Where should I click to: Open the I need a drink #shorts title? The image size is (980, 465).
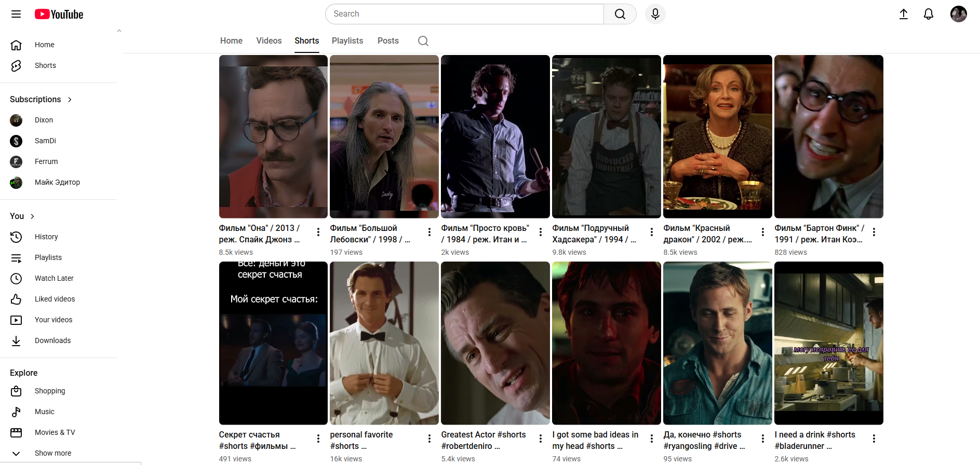point(815,440)
